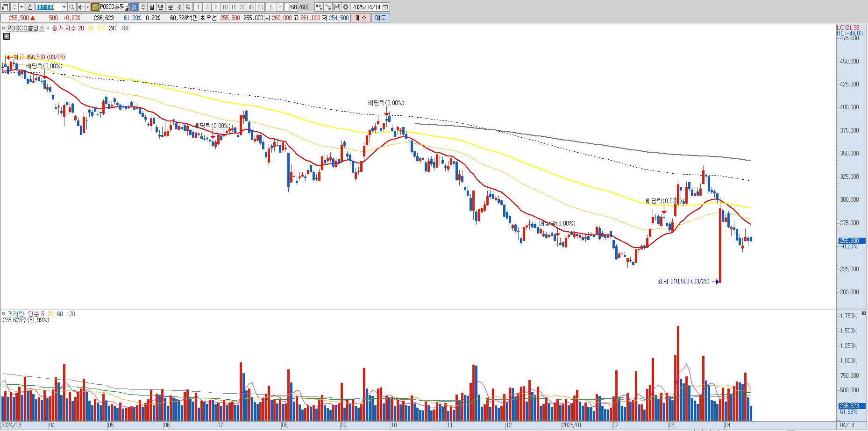This screenshot has height=431, width=868.
Task: Click the 매수 buy button
Action: 361,18
